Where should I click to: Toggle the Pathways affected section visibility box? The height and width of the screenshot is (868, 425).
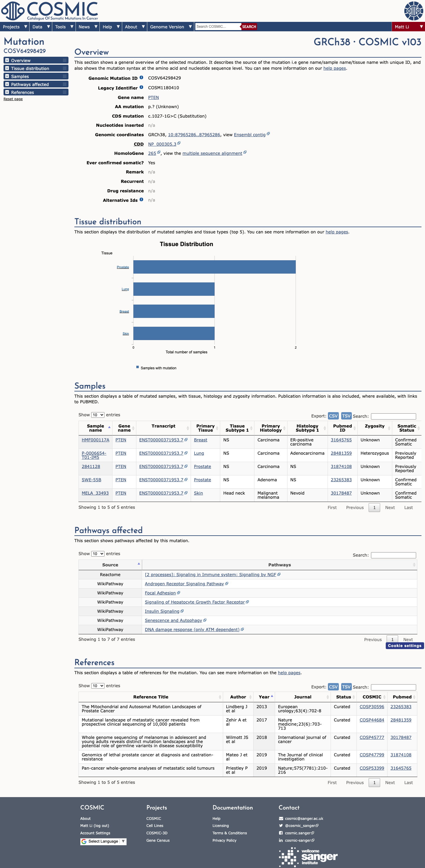click(7, 84)
